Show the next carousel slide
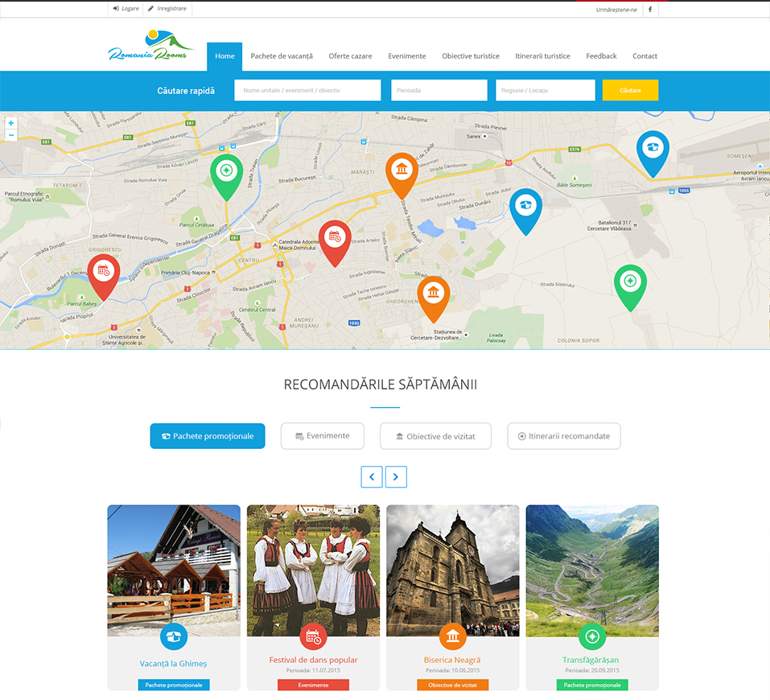770x700 pixels. pyautogui.click(x=396, y=476)
